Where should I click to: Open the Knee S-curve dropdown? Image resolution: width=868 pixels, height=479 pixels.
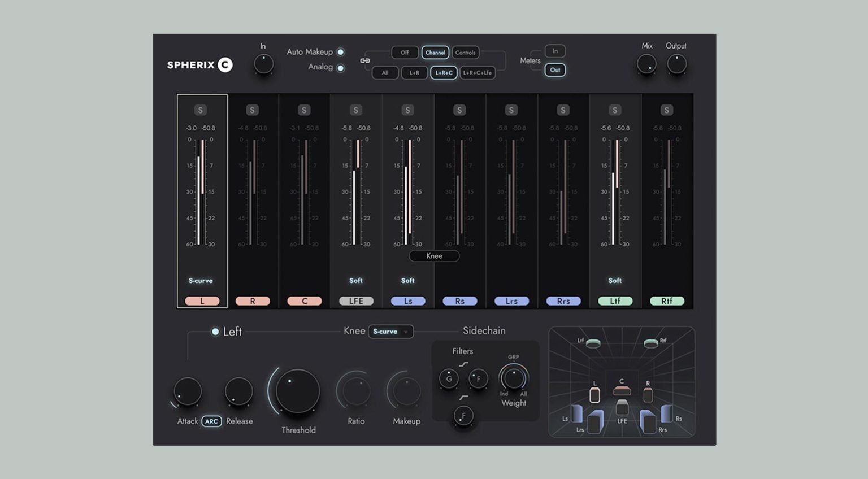[390, 332]
